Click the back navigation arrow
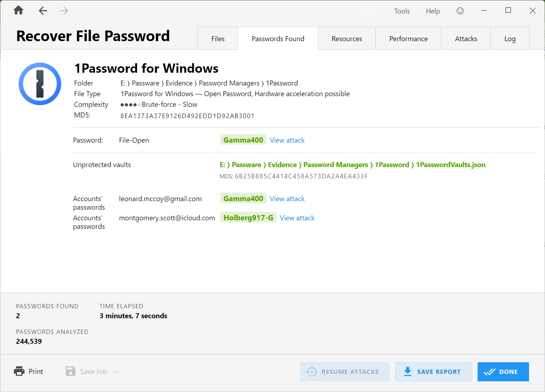 click(43, 10)
